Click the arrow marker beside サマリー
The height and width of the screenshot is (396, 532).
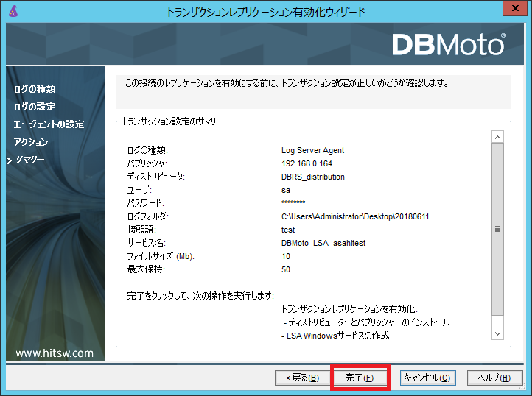[10, 160]
